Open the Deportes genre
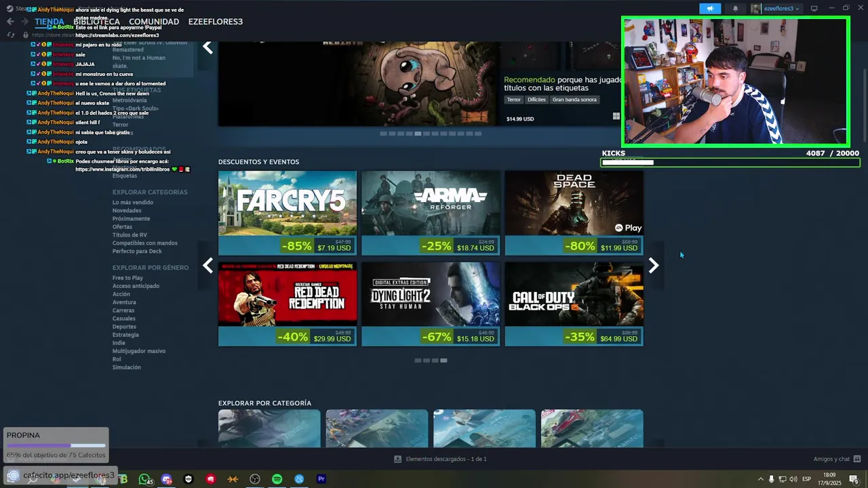The width and height of the screenshot is (868, 488). tap(124, 327)
